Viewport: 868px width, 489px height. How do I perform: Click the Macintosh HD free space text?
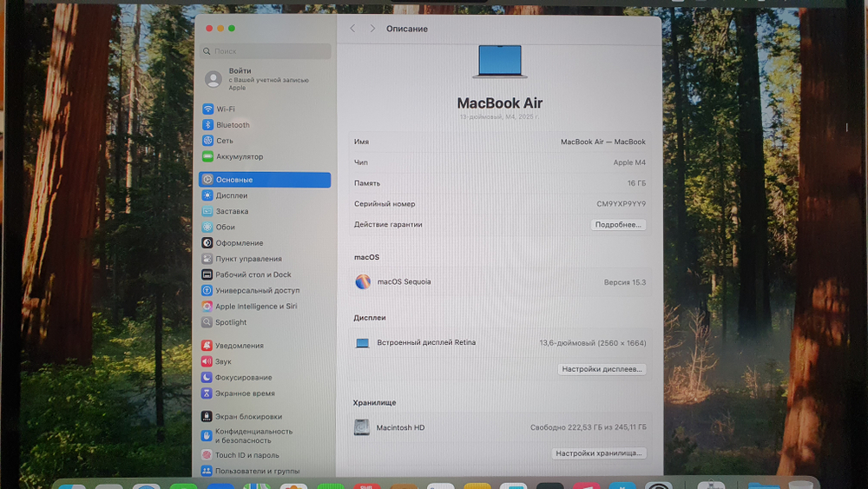click(588, 427)
